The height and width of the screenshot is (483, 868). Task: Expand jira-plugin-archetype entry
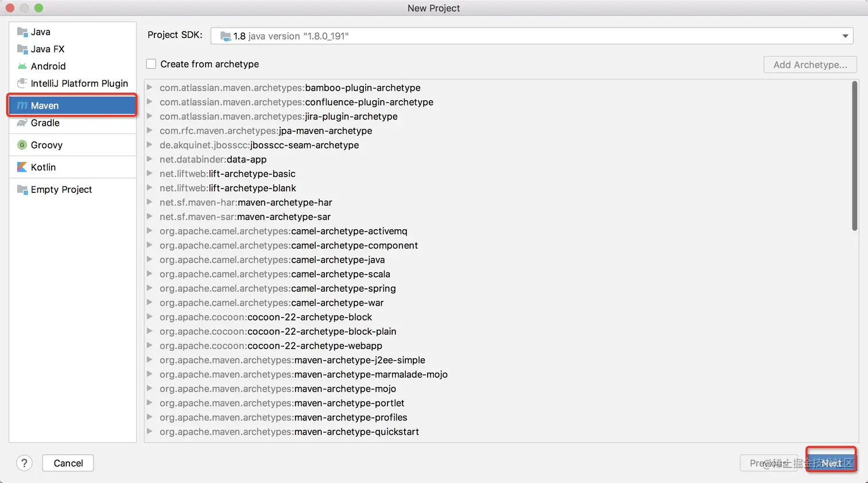tap(150, 116)
